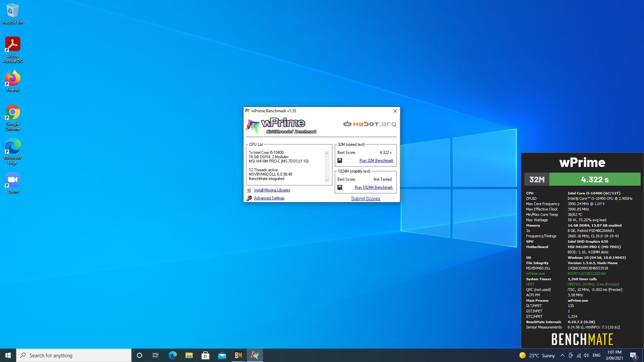Screen dimensions: 644x362
Task: Switch to BenchMate taskbar icon
Action: [x=238, y=355]
